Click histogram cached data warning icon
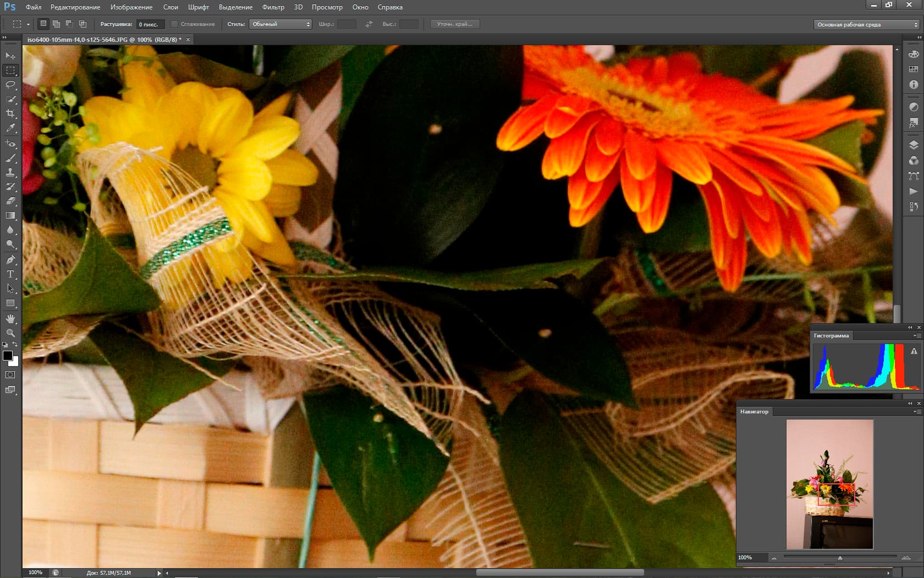924x578 pixels. 914,351
